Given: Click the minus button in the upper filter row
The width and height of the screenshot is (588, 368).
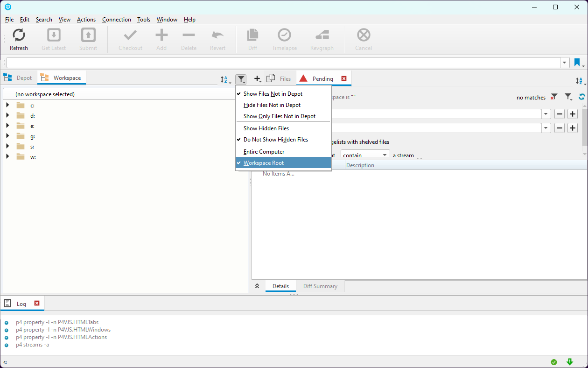Looking at the screenshot, I should [x=559, y=114].
